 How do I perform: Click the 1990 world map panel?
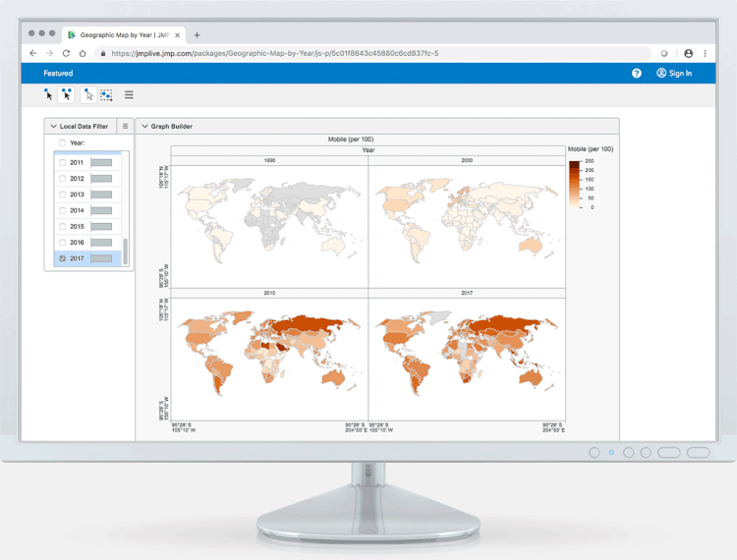click(269, 226)
